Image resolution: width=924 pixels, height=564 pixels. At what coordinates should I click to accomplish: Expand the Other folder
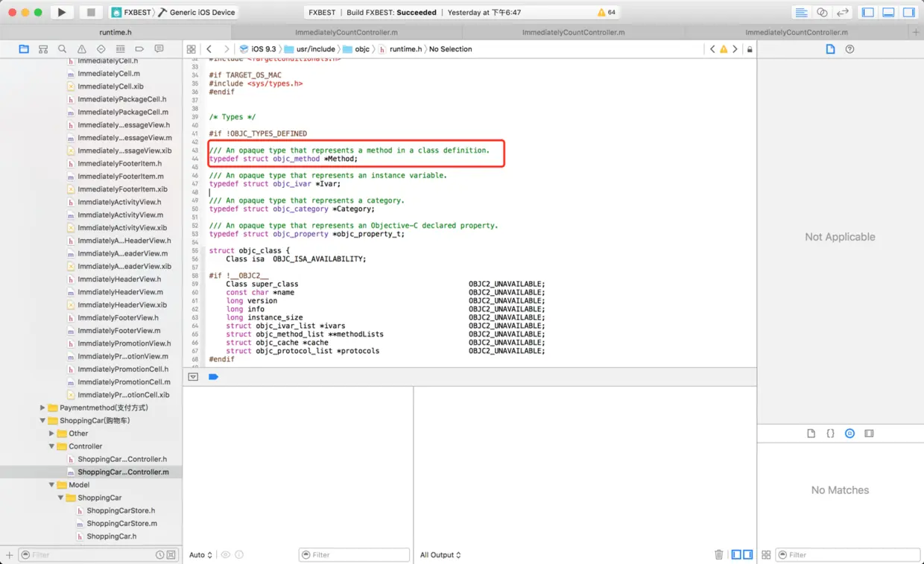[51, 433]
